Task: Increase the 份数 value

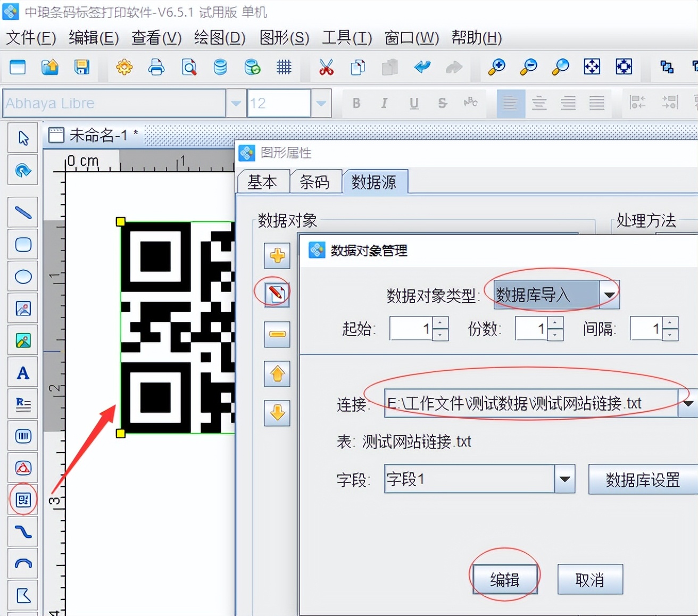Action: [555, 323]
